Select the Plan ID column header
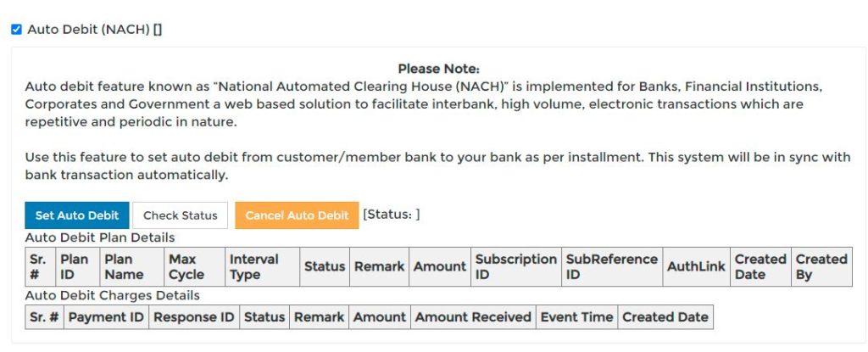The image size is (868, 352). 78,266
